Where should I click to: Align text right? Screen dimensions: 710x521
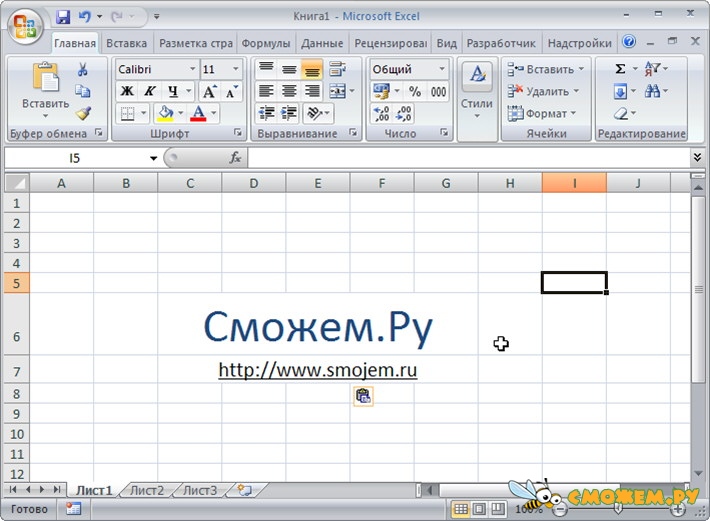pos(312,91)
